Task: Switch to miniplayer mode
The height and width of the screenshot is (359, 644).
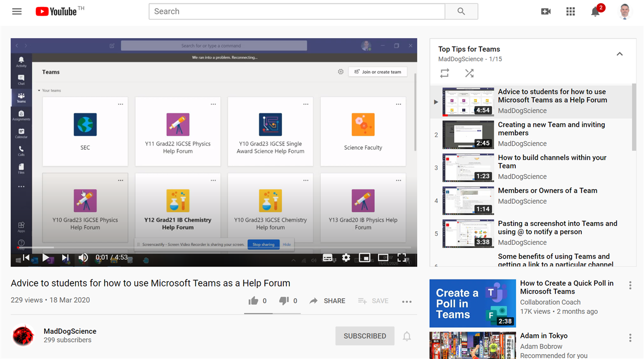Action: [x=365, y=258]
